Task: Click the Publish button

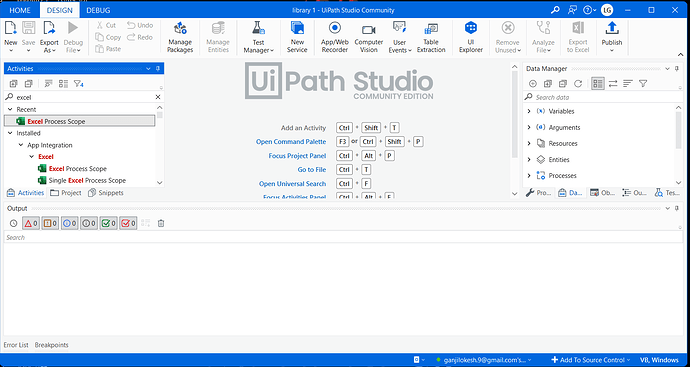Action: pyautogui.click(x=612, y=37)
